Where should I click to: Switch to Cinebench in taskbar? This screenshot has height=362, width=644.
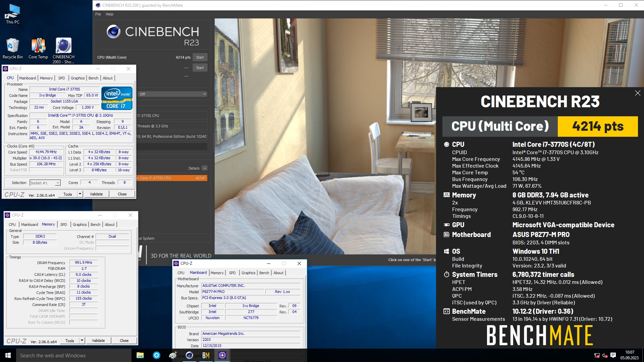click(190, 355)
